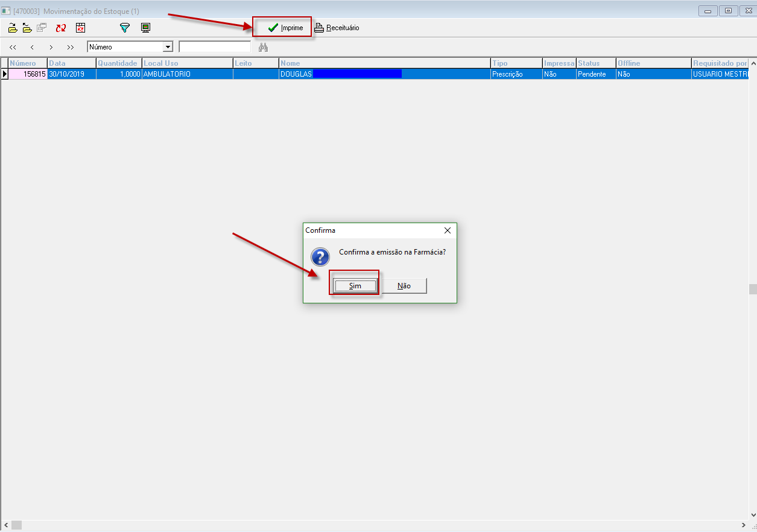Click the green monitor screen icon
757x532 pixels.
145,28
